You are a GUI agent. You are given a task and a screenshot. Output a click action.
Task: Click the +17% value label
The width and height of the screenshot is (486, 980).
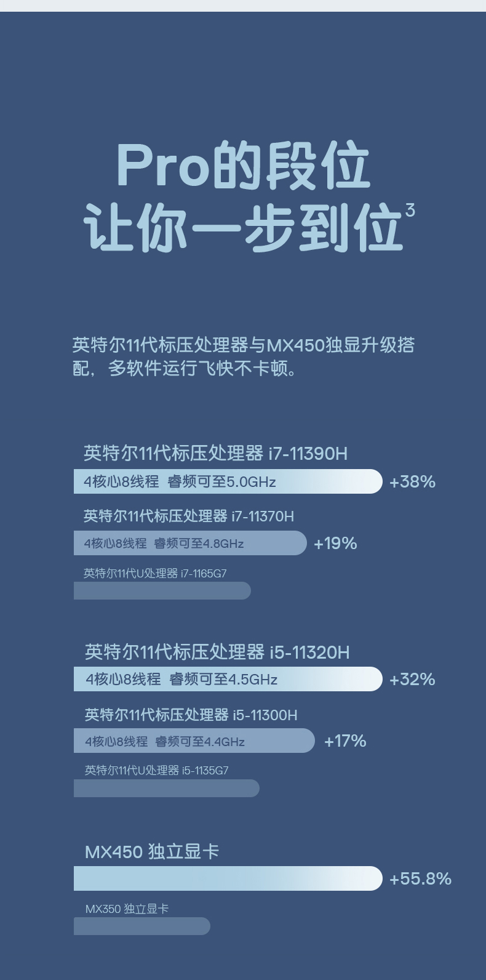tap(345, 741)
